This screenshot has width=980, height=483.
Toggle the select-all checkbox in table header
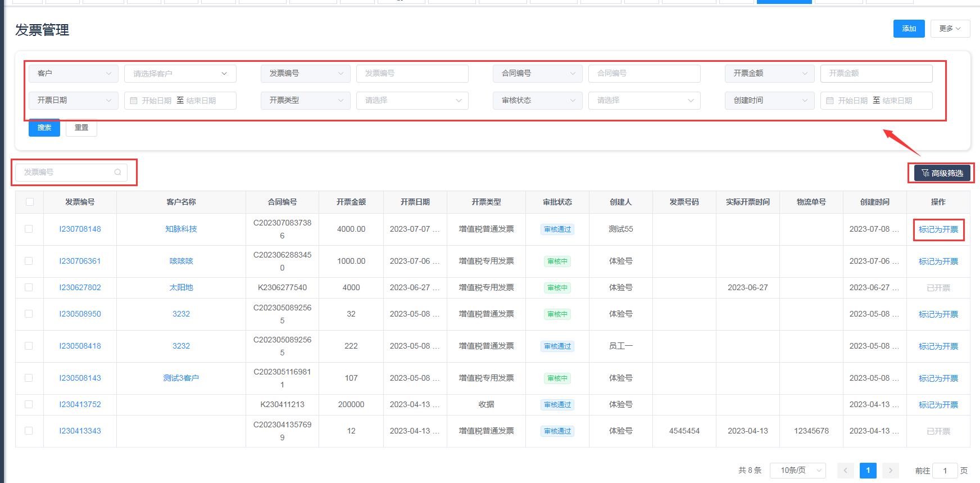(x=30, y=202)
